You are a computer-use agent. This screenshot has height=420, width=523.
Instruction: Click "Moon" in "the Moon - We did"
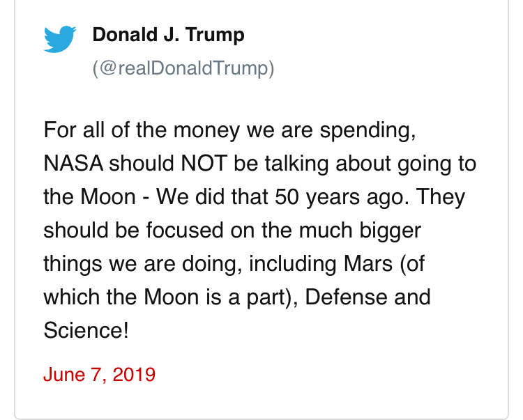tap(108, 197)
